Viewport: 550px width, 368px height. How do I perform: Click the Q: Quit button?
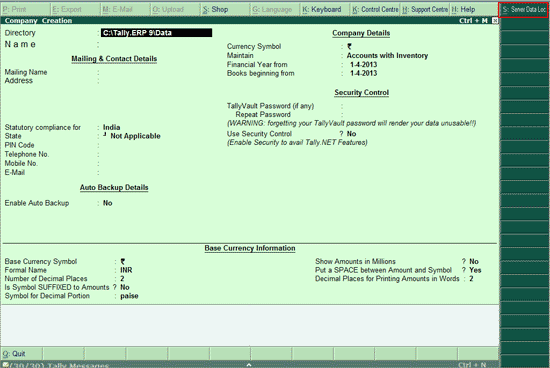22,354
